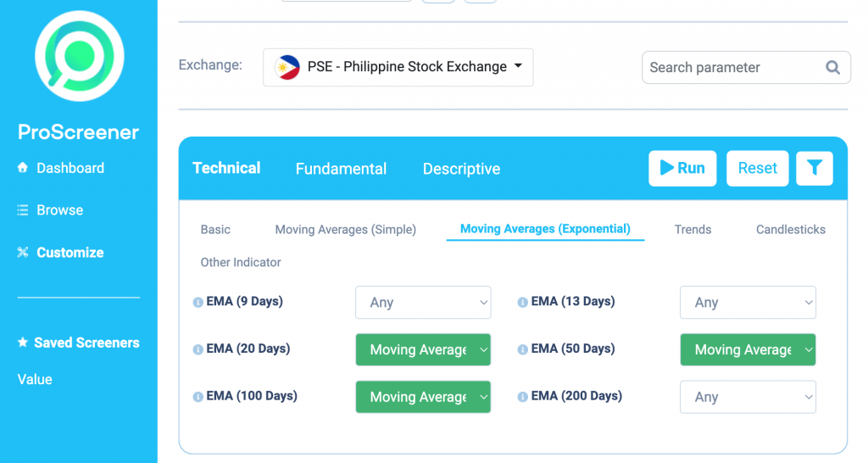
Task: Click info icon beside EMA (20 Days)
Action: click(x=198, y=349)
